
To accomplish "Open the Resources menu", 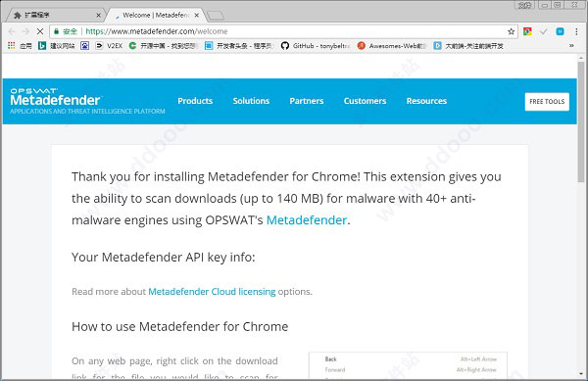I will point(426,101).
